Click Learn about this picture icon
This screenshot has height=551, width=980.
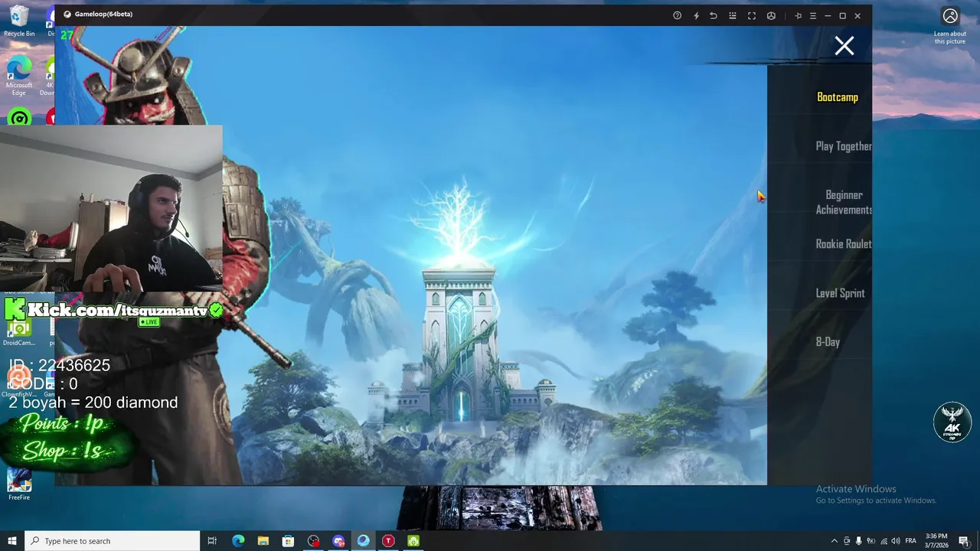coord(950,24)
